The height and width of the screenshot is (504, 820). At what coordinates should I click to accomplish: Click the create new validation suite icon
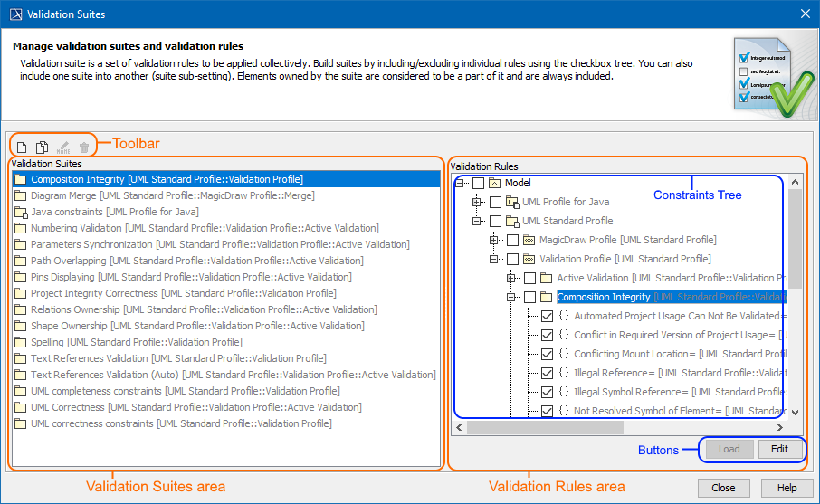(x=23, y=147)
